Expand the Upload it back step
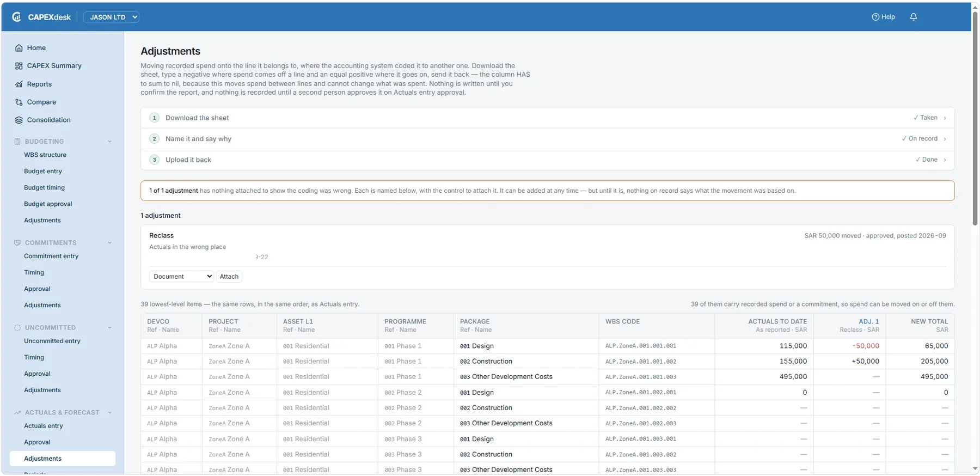This screenshot has height=476, width=980. 547,160
